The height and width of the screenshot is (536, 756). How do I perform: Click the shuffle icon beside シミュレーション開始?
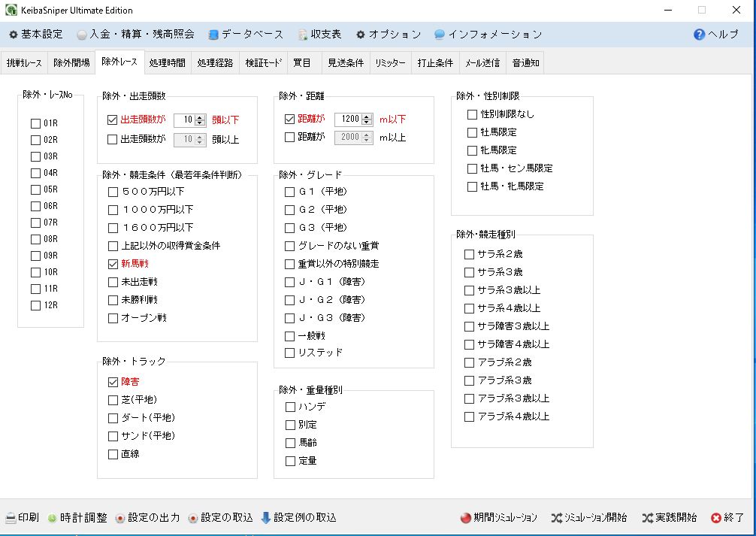tap(556, 518)
